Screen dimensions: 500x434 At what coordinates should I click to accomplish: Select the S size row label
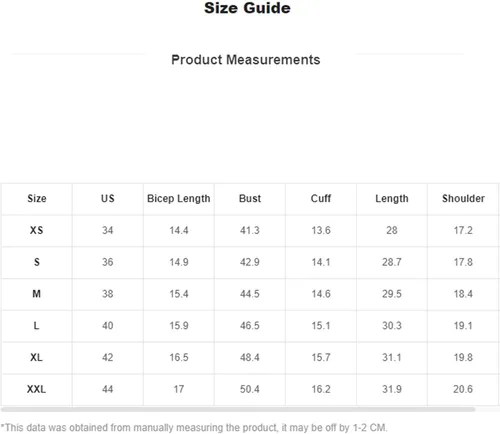coord(37,262)
